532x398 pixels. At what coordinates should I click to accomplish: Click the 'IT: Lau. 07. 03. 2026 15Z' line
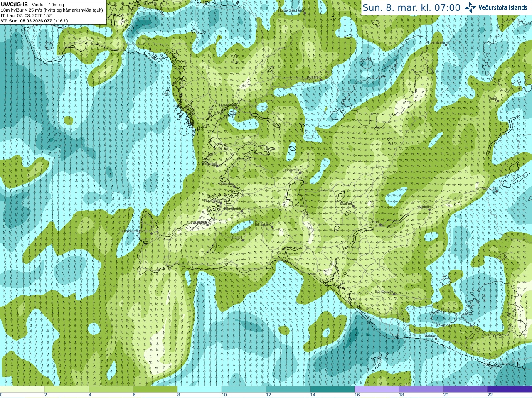pyautogui.click(x=26, y=15)
